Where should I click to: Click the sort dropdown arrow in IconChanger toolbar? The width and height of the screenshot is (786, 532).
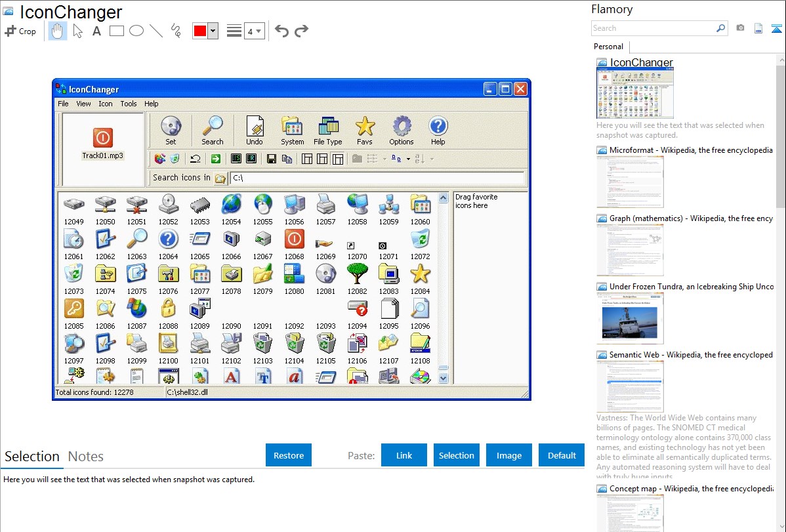pos(432,159)
